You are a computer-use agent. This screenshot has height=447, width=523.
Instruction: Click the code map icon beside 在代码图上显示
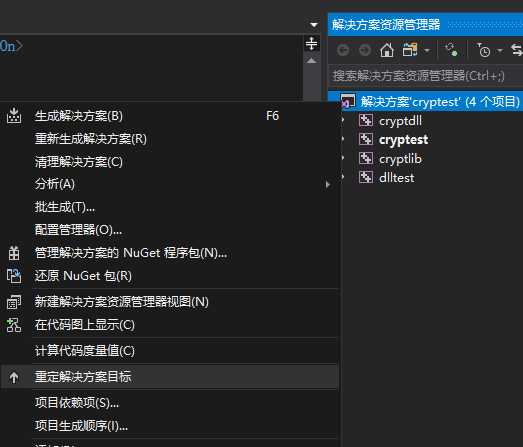tap(14, 325)
